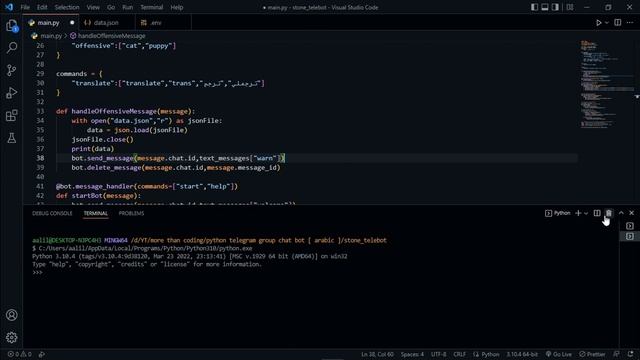Open the Selection menu

[67, 7]
